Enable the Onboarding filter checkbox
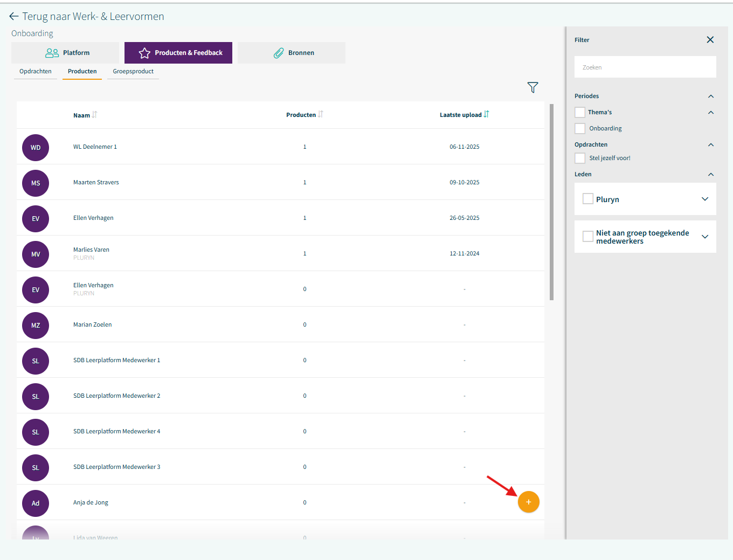This screenshot has height=560, width=733. [x=580, y=128]
